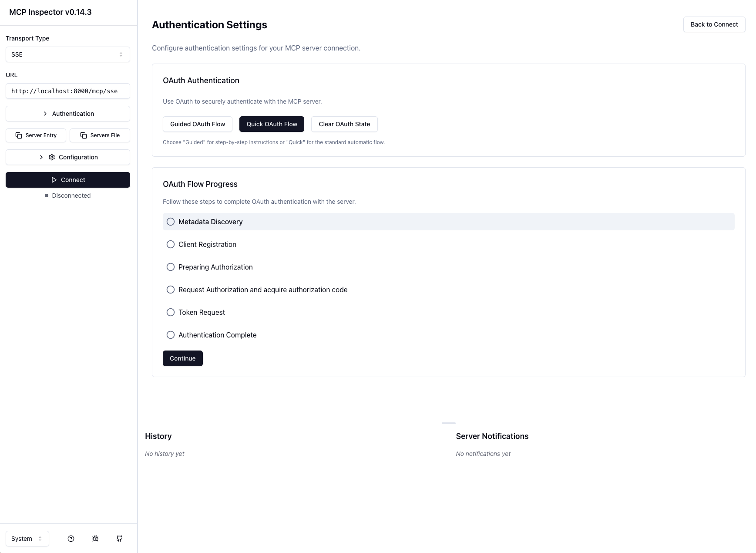Viewport: 756px width, 553px height.
Task: Click the Server Entry label text
Action: [x=41, y=135]
